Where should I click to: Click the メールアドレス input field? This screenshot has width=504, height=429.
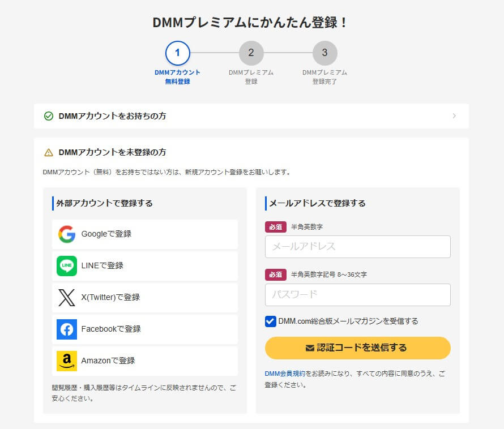pos(357,247)
